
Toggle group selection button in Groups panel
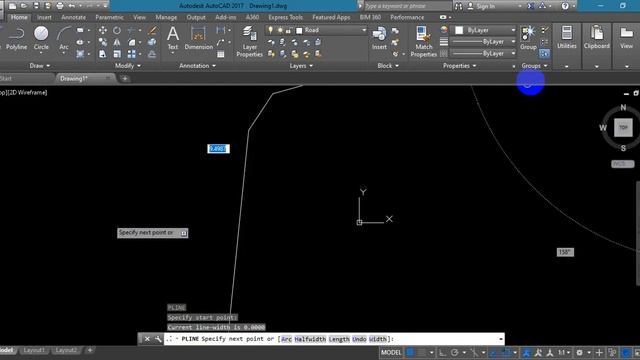pyautogui.click(x=544, y=53)
